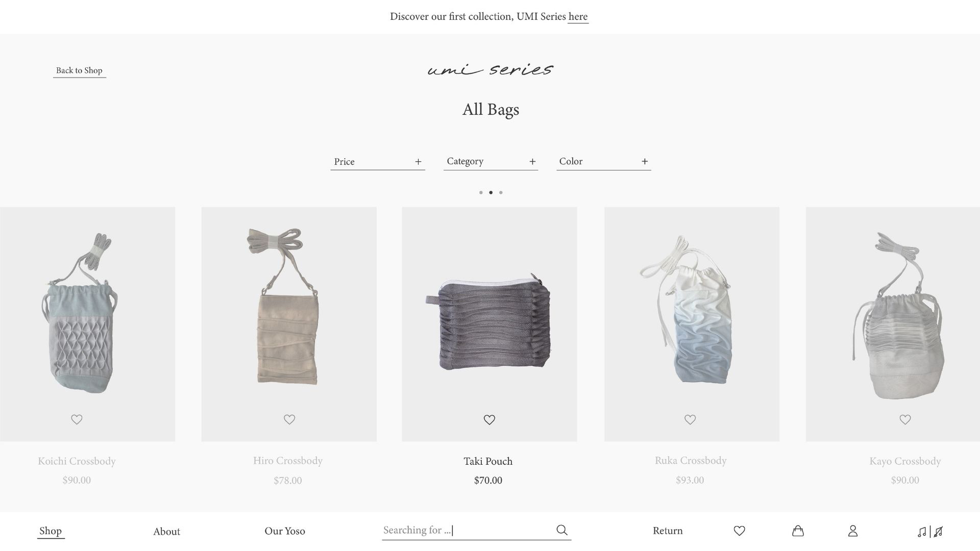Toggle the heart on Ruka Crossbody
Viewport: 980px width, 551px height.
click(x=690, y=419)
